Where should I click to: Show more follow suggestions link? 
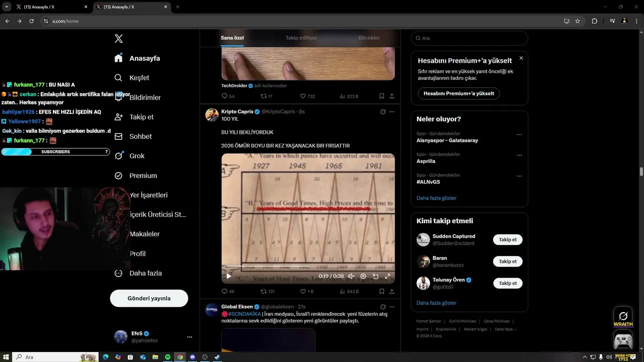436,303
